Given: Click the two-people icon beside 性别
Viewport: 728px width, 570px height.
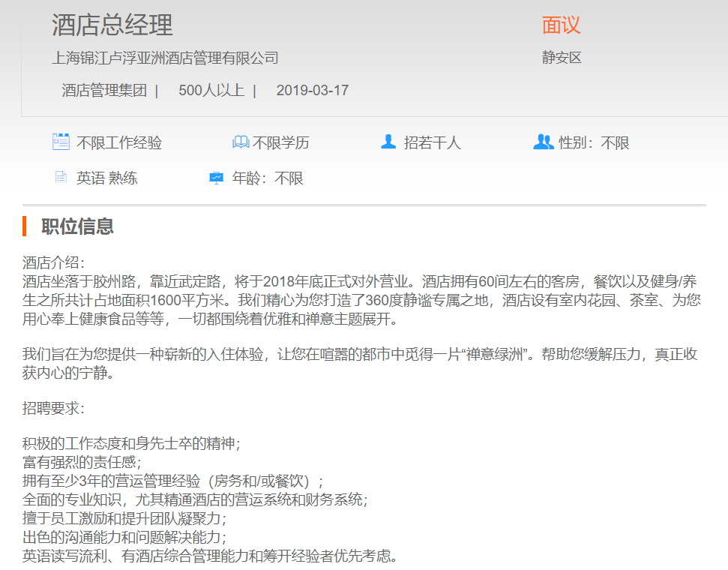Looking at the screenshot, I should 543,142.
